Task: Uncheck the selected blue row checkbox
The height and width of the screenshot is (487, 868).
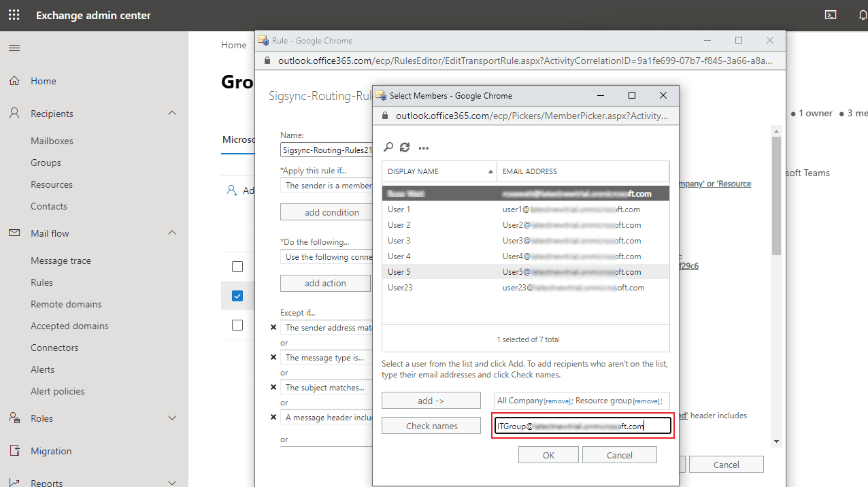Action: [x=237, y=296]
